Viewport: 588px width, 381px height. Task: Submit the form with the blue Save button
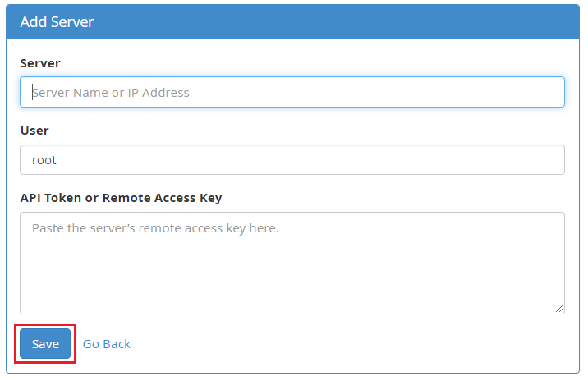coord(45,344)
